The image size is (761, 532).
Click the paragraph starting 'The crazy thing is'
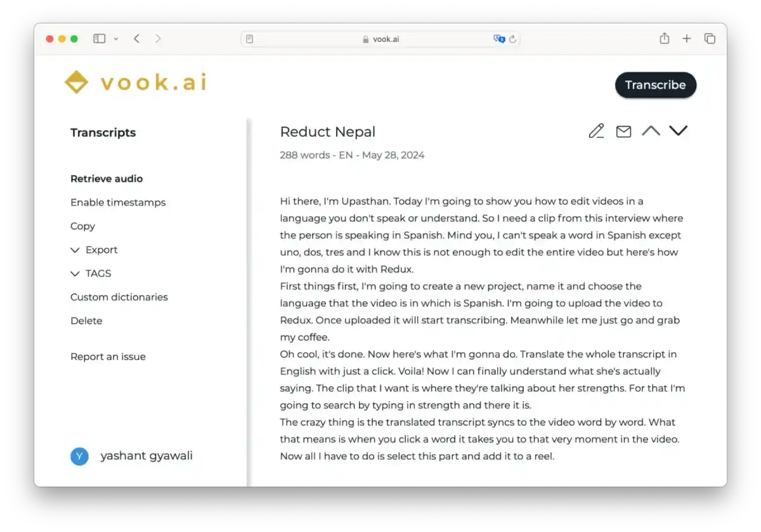point(479,439)
